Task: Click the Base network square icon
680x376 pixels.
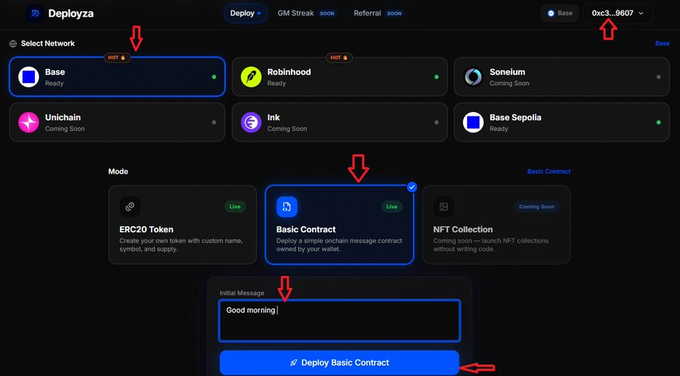Action: pyautogui.click(x=29, y=77)
